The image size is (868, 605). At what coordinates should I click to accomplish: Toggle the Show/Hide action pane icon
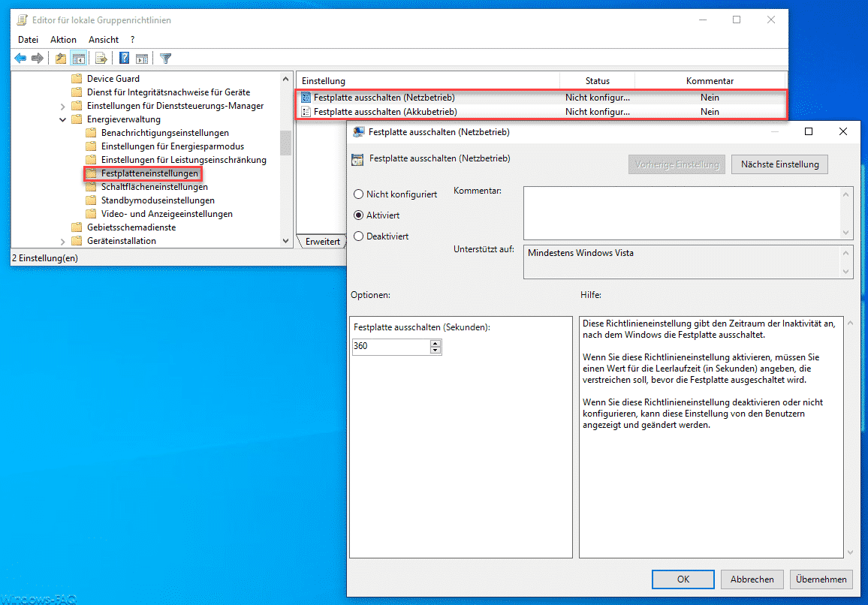[142, 58]
